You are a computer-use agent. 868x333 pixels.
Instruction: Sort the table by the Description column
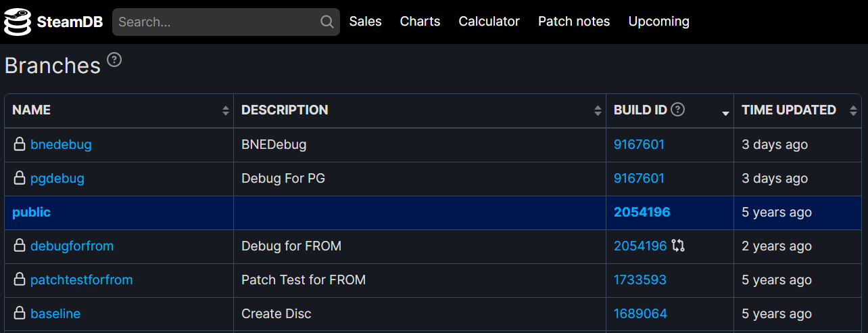420,110
